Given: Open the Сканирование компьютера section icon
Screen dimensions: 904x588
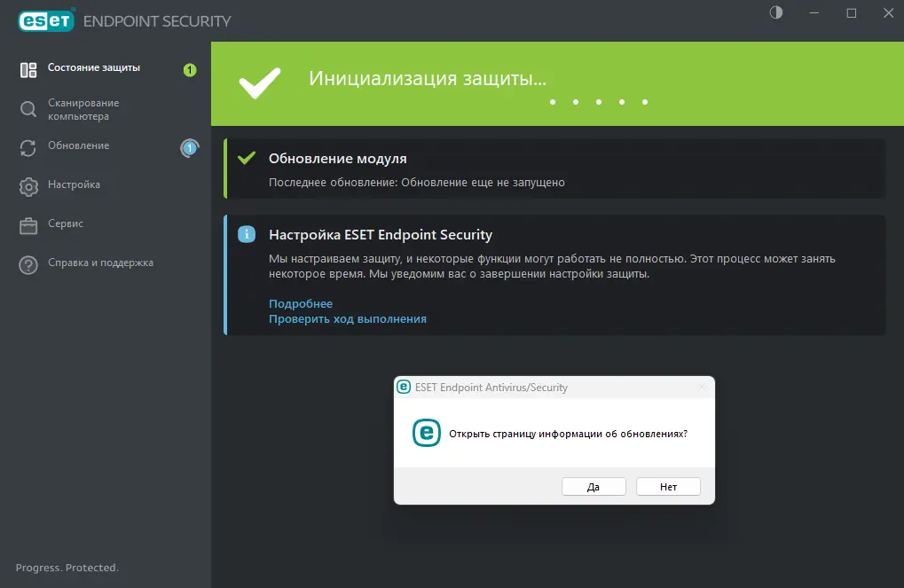Looking at the screenshot, I should point(26,108).
